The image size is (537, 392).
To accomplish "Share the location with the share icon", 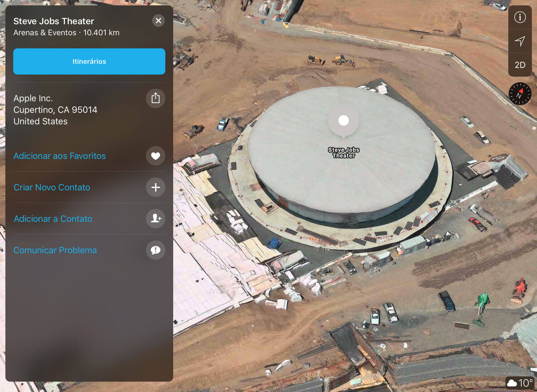I will [x=156, y=98].
